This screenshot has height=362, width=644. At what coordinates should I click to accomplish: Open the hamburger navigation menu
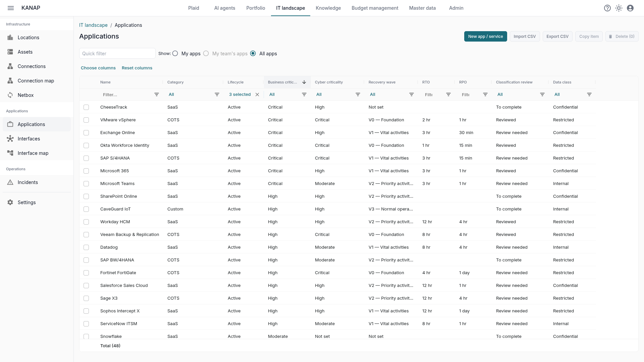click(11, 8)
